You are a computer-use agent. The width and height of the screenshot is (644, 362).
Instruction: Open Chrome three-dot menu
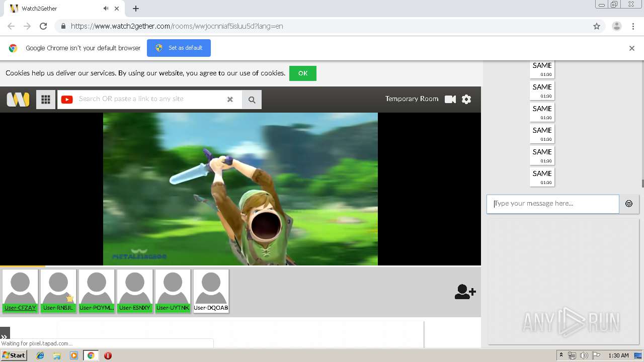(633, 26)
